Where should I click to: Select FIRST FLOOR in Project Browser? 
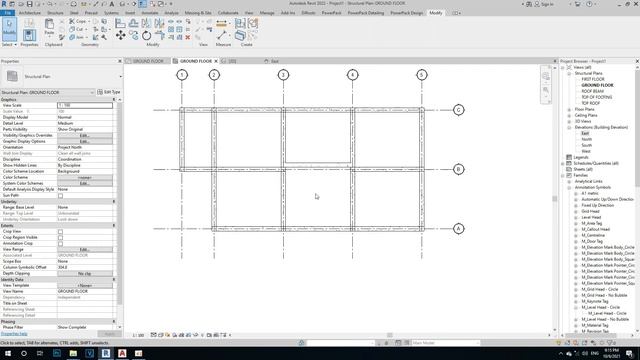[593, 79]
